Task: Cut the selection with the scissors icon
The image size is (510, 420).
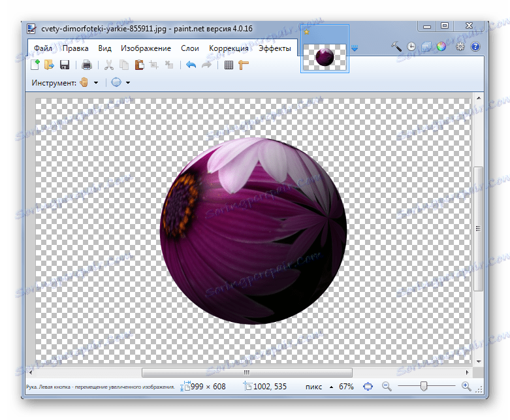Action: [108, 65]
